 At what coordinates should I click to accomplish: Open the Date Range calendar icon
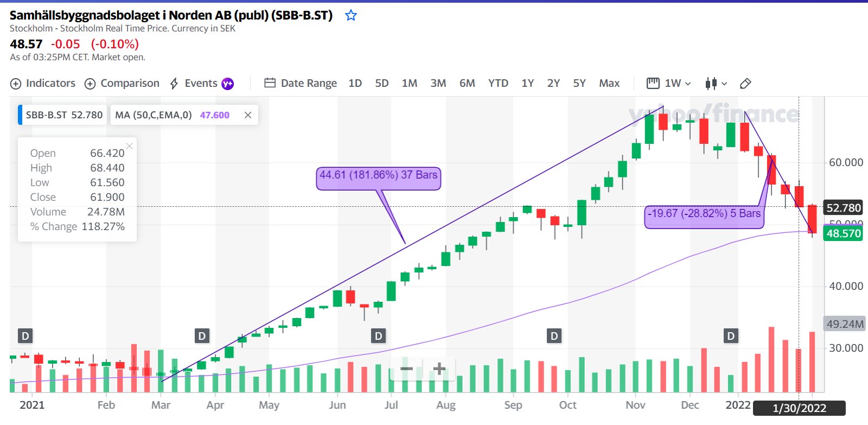tap(270, 83)
